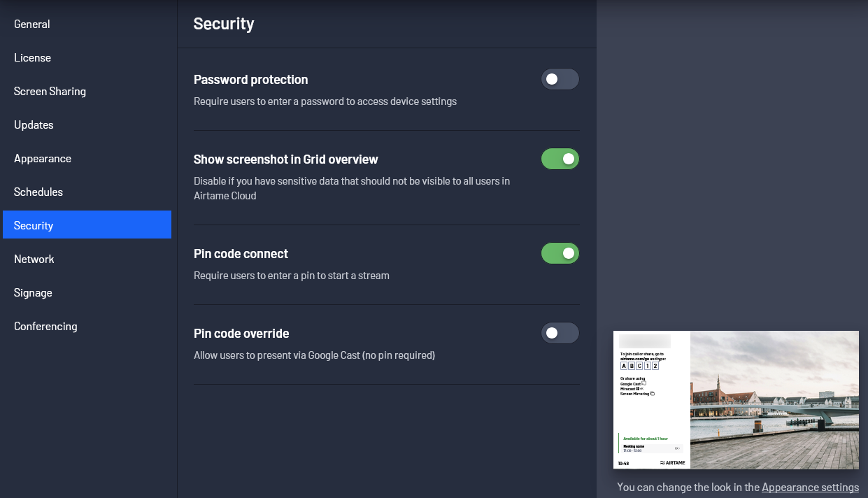Screen dimensions: 868x498
Task: Follow the Appearance settings link
Action: [810, 488]
